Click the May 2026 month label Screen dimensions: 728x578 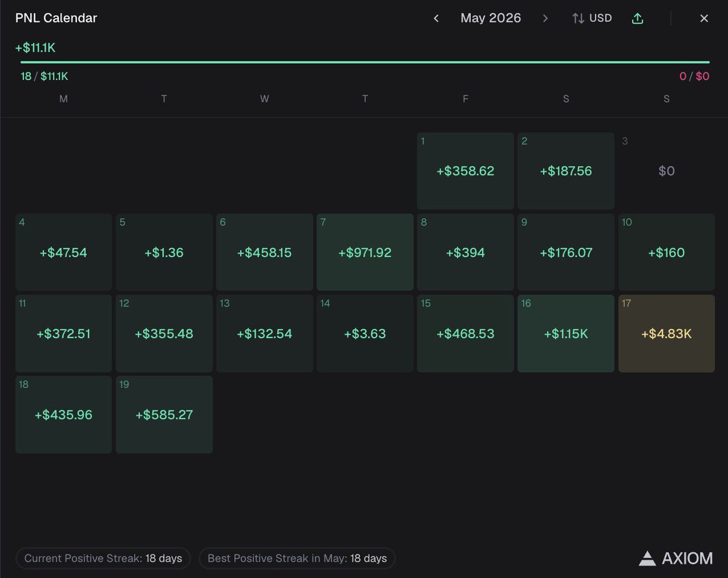(491, 18)
